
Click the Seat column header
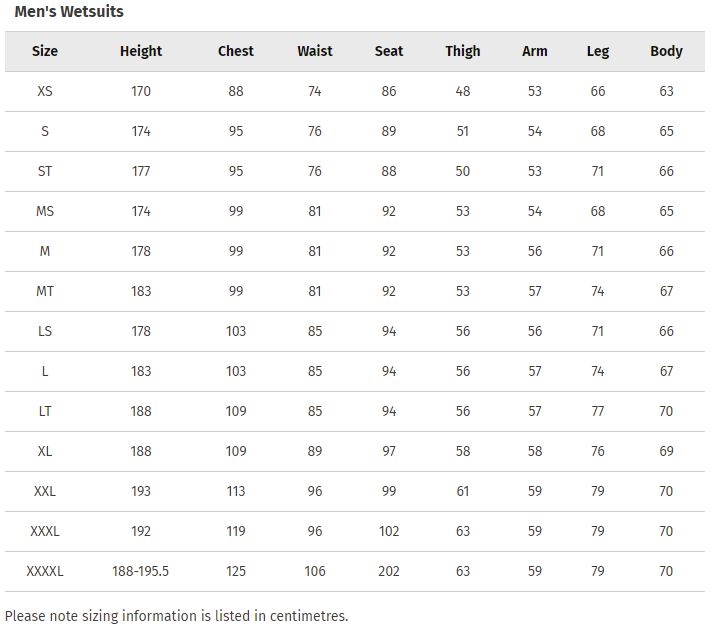pos(389,51)
